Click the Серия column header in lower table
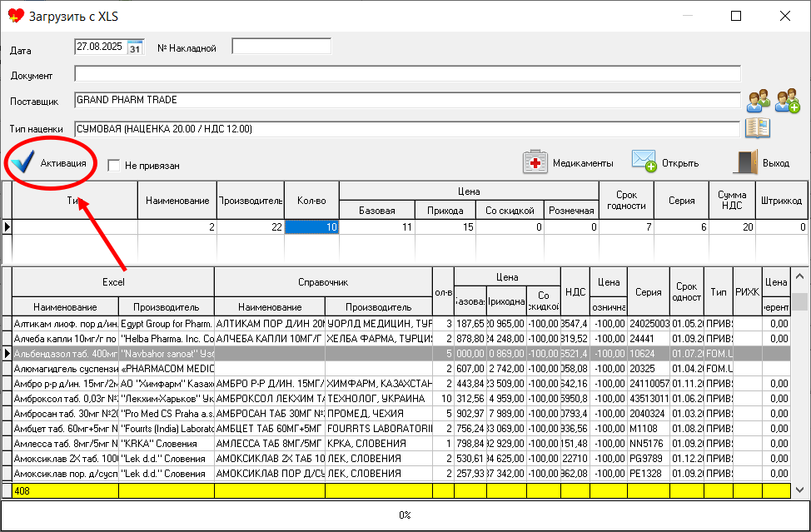This screenshot has width=811, height=532. [649, 292]
